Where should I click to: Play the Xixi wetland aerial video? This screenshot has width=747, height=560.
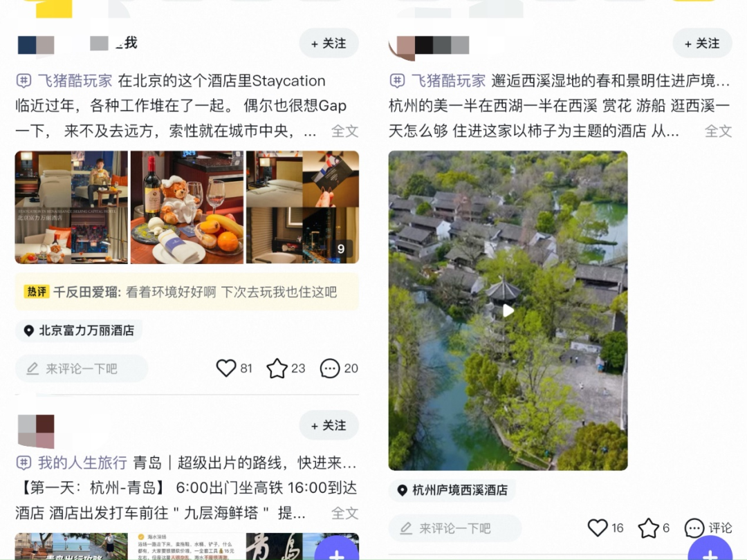[508, 310]
